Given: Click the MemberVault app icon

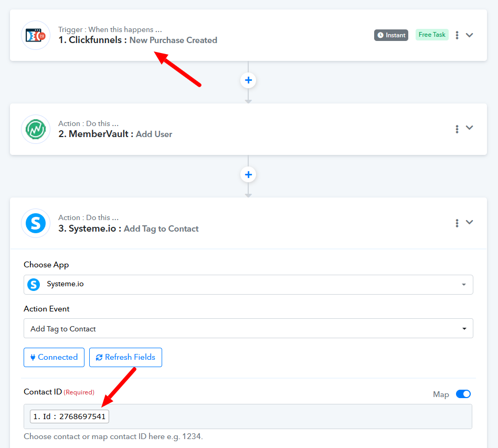Looking at the screenshot, I should coord(36,129).
